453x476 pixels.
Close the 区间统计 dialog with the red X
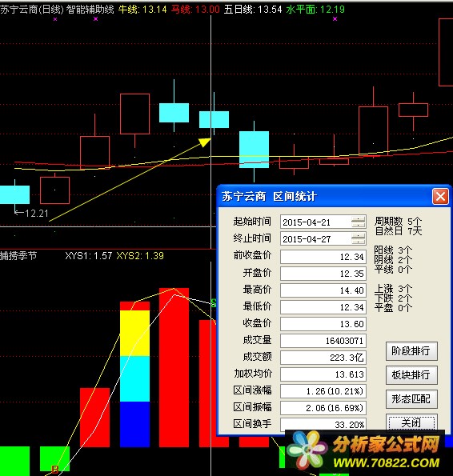[440, 197]
